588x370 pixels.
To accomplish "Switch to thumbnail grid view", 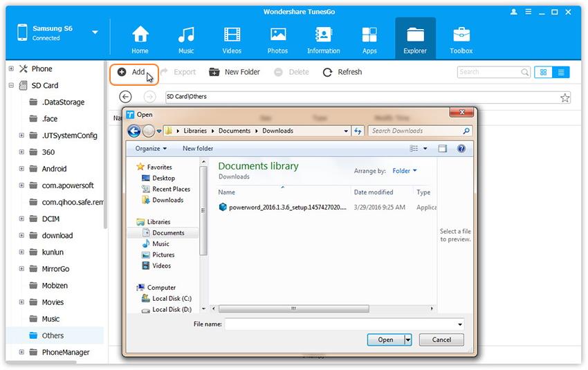I will (544, 72).
